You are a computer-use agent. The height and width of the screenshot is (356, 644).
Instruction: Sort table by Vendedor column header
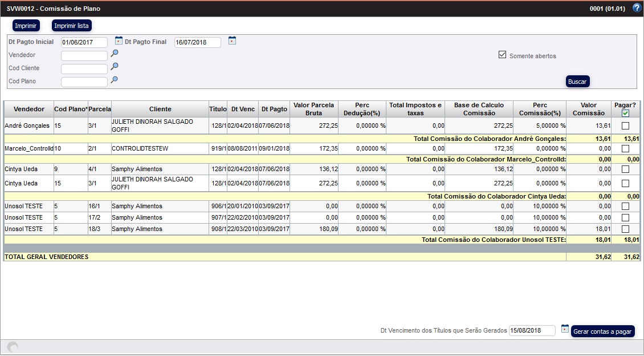(x=28, y=109)
